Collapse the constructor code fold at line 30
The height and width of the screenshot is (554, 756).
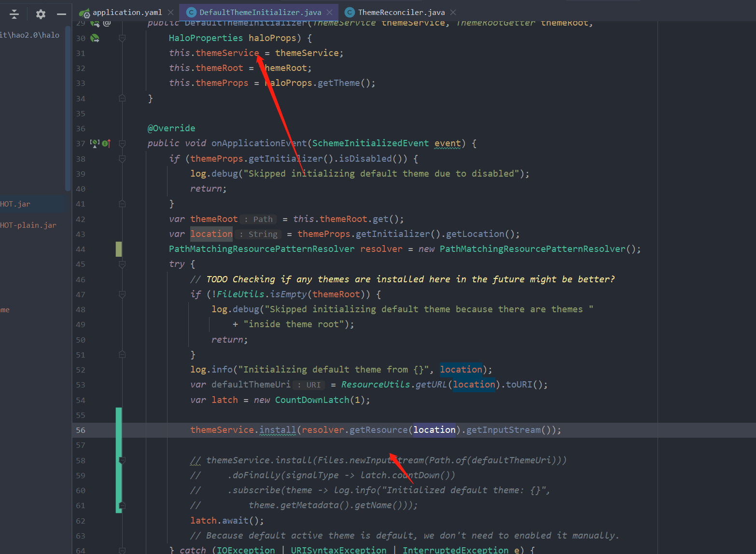coord(122,38)
